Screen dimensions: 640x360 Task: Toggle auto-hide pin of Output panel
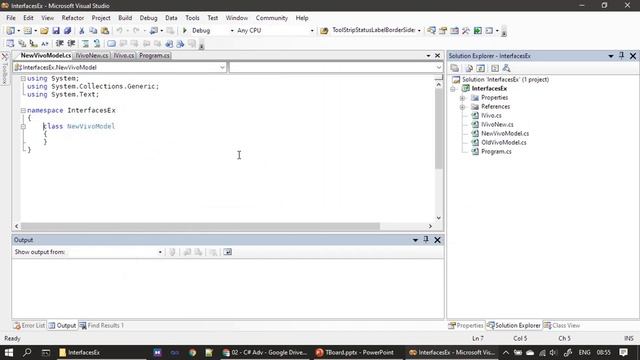[x=426, y=240]
